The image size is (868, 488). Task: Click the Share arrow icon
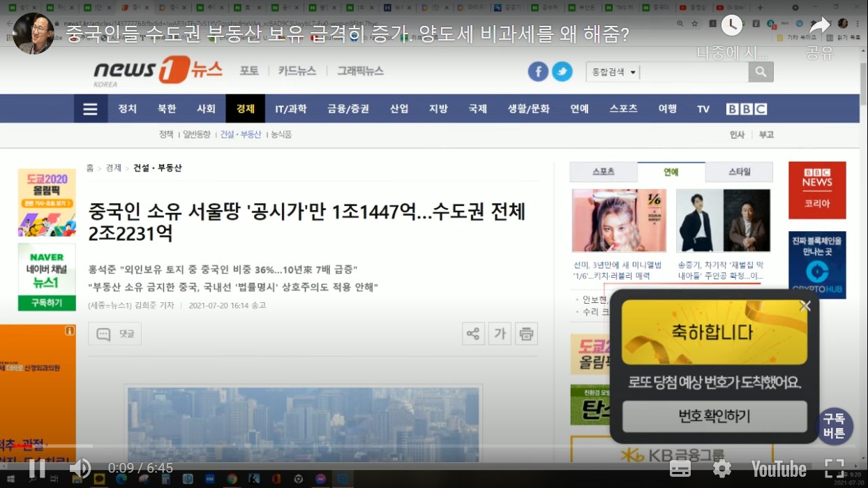(x=820, y=26)
